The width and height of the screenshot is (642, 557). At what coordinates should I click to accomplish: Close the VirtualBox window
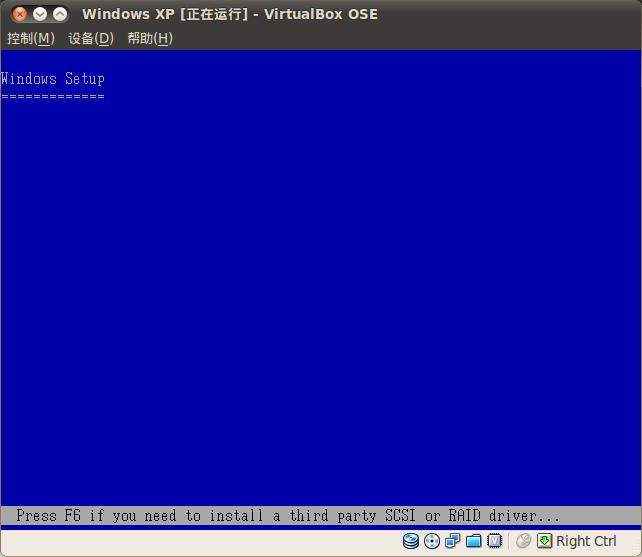(19, 14)
